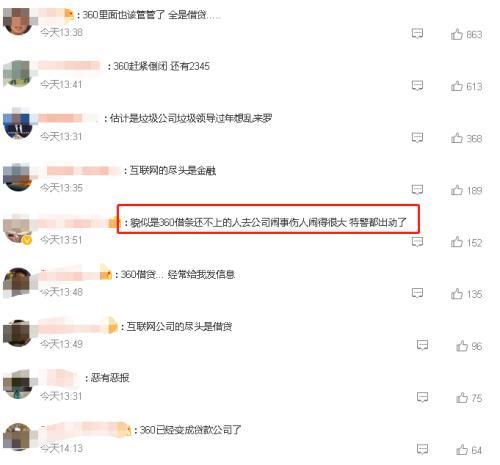Reply to 互联网的尽头是金融 comment
This screenshot has width=500, height=465.
tap(417, 190)
